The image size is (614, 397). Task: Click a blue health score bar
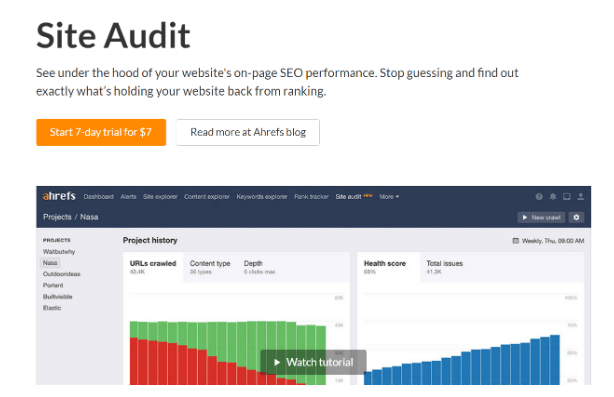click(555, 360)
